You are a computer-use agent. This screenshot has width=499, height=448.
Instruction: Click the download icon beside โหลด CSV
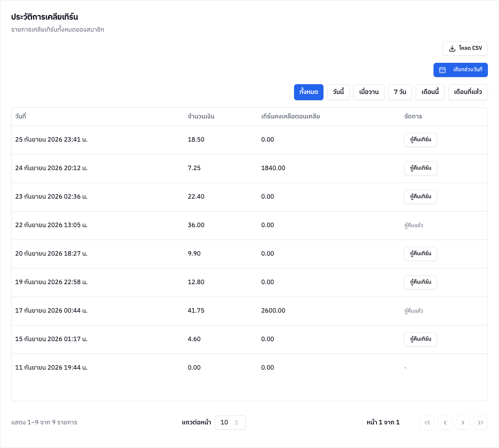[x=452, y=49]
